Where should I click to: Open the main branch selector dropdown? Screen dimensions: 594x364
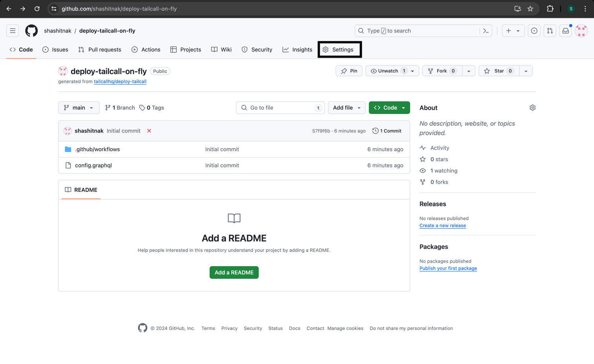point(79,108)
